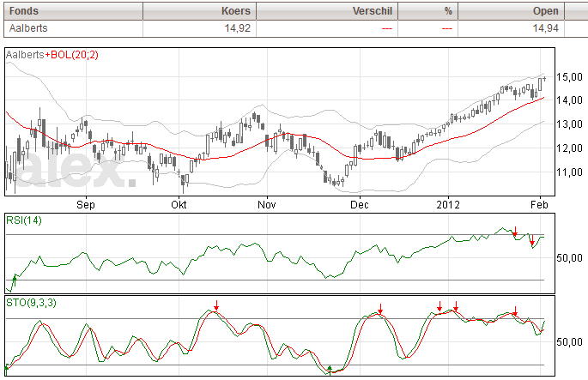The width and height of the screenshot is (588, 380).
Task: Click the 11,00 price axis label
Action: tap(569, 172)
